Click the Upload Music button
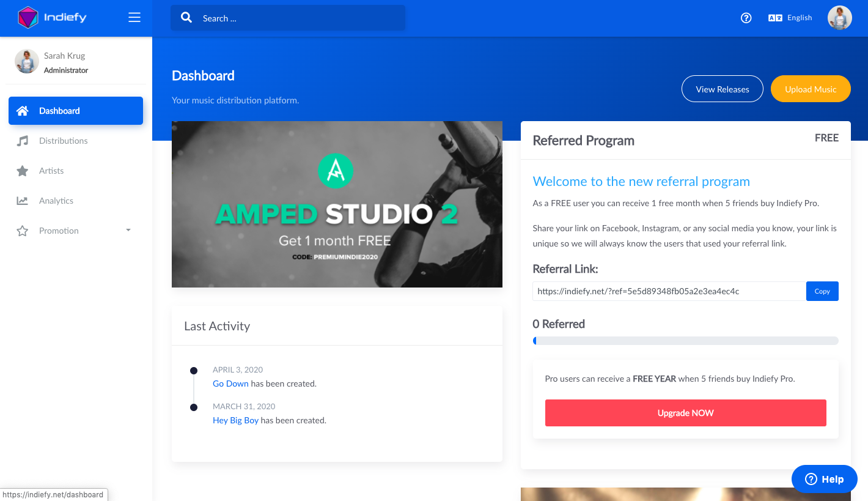 pos(811,89)
